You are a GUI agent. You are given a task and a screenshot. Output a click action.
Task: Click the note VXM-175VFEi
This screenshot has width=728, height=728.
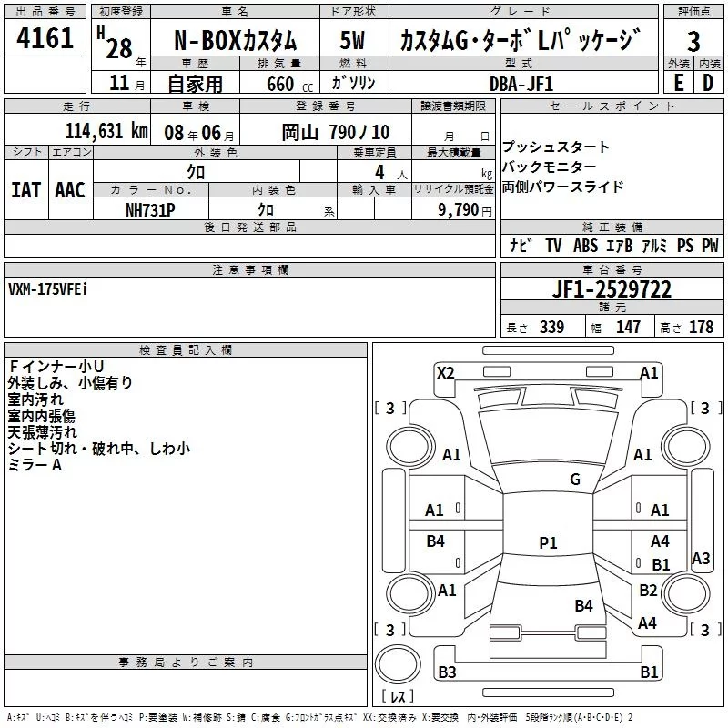[47, 289]
